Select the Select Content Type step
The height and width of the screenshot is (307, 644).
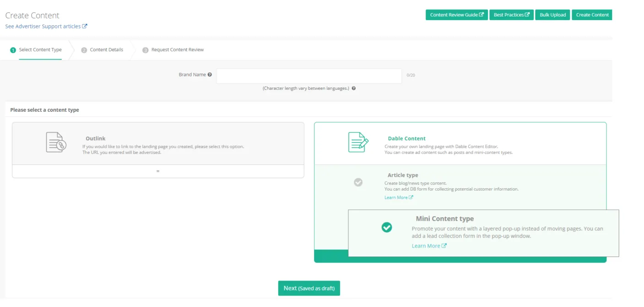[40, 50]
